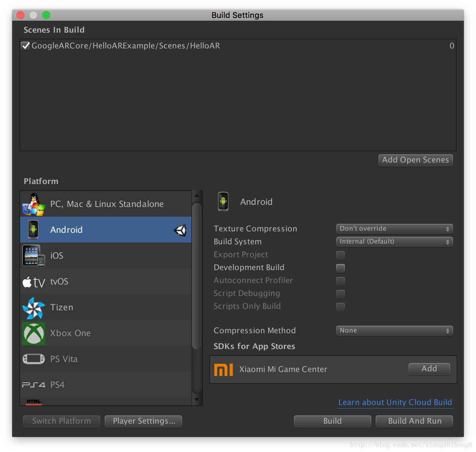Click the PS Vita handheld icon
This screenshot has height=452, width=476.
[34, 359]
